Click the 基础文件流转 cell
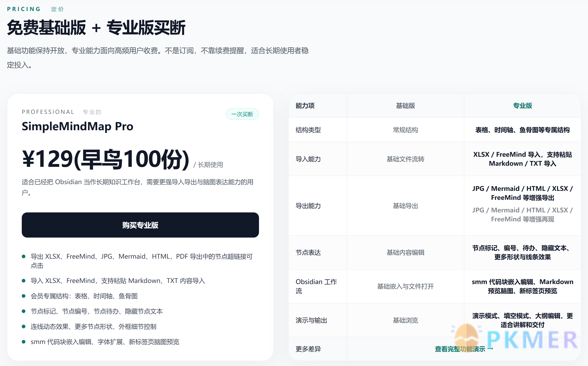The height and width of the screenshot is (366, 588). tap(405, 159)
